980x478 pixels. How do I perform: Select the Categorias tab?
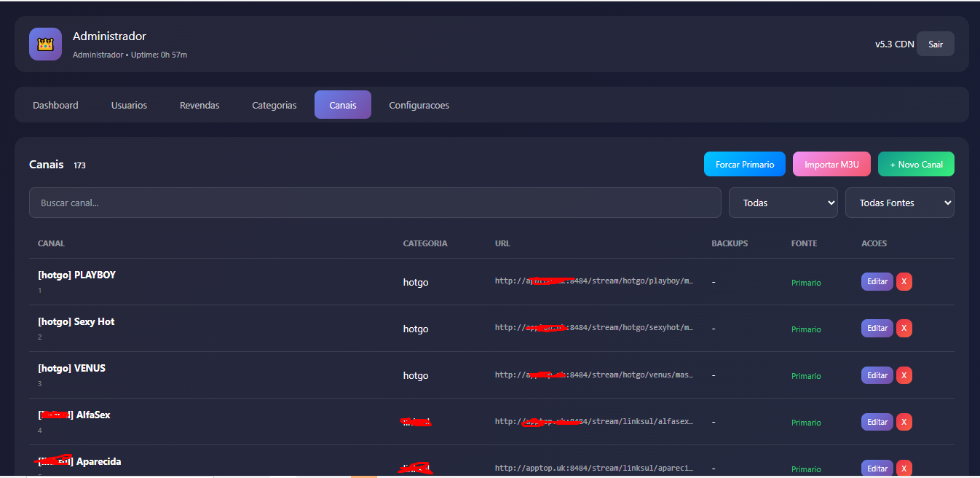[274, 105]
